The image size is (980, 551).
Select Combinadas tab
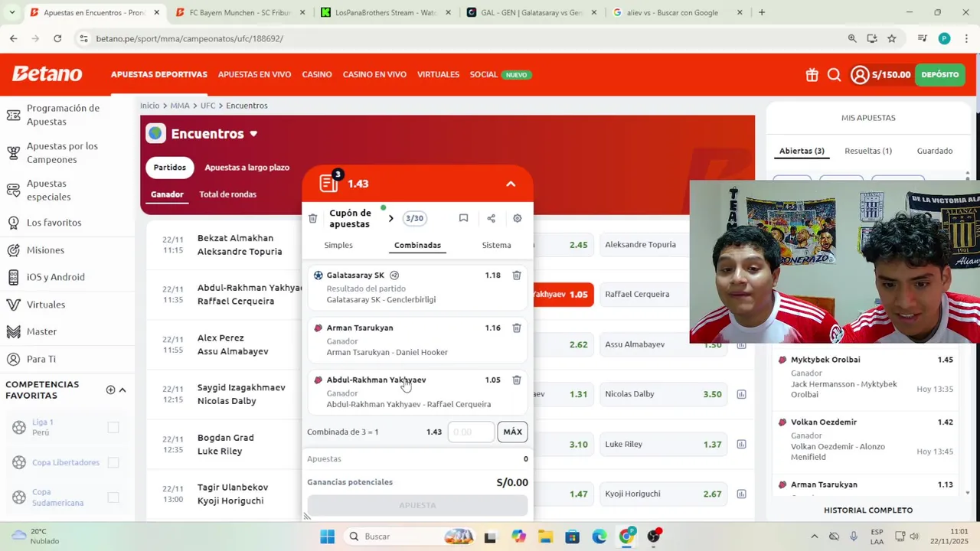coord(417,245)
